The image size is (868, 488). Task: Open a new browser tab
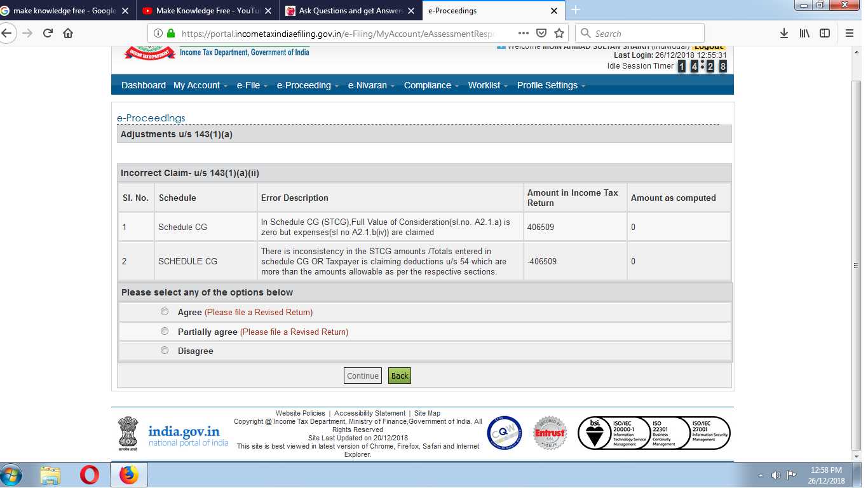click(x=576, y=10)
